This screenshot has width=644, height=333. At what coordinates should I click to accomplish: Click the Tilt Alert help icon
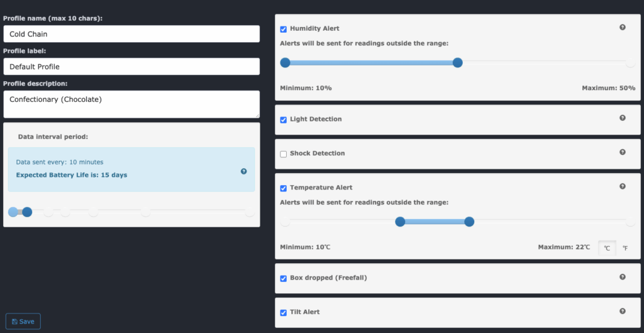tap(623, 311)
